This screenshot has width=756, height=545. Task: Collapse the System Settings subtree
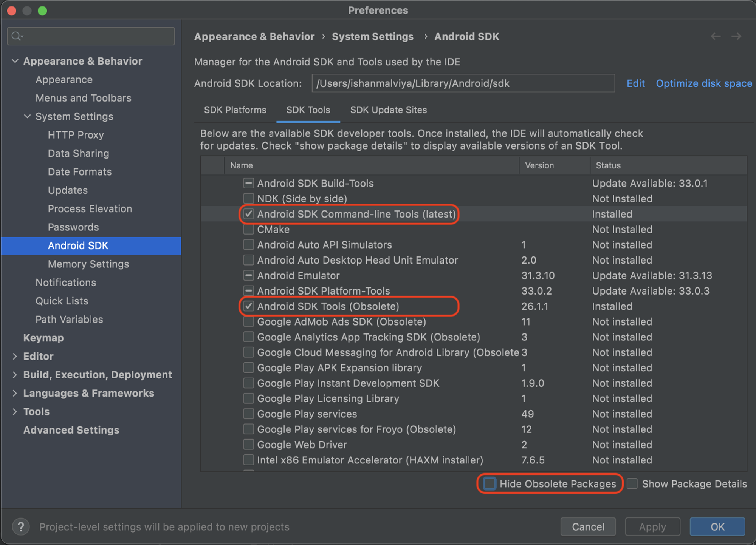[x=27, y=116]
